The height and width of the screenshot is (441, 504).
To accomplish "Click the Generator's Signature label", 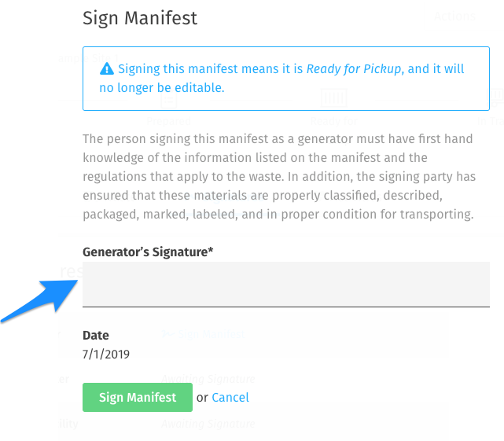I will click(148, 252).
